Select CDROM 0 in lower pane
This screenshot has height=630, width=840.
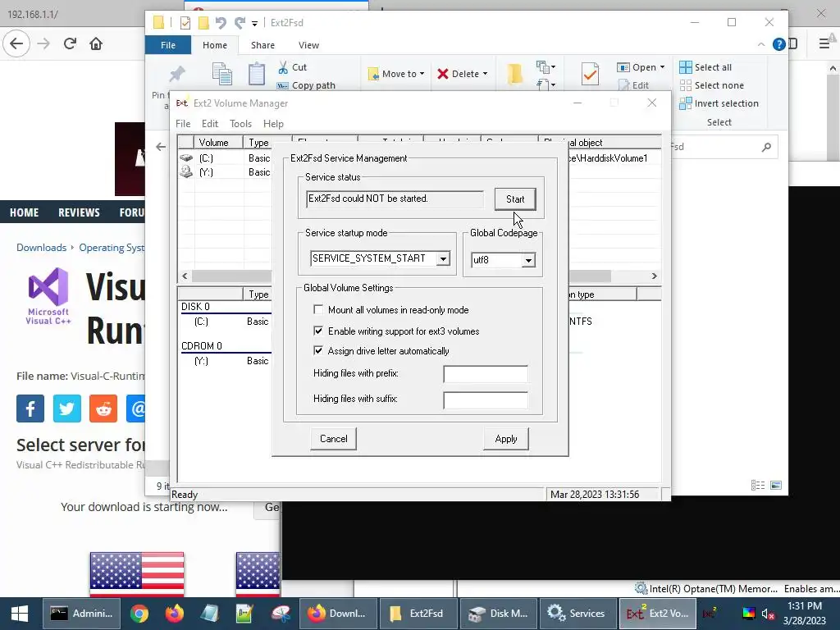[x=202, y=346]
